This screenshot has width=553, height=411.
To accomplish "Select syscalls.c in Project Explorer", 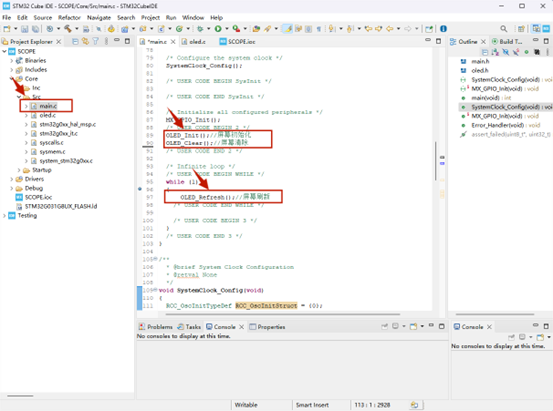I will pyautogui.click(x=47, y=143).
